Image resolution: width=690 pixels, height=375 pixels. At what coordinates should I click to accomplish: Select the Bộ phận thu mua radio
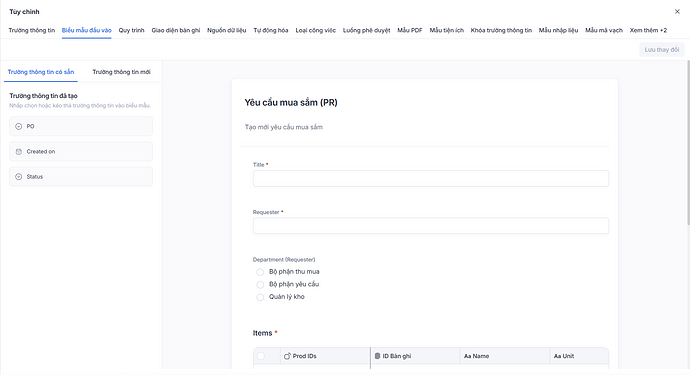pyautogui.click(x=260, y=272)
